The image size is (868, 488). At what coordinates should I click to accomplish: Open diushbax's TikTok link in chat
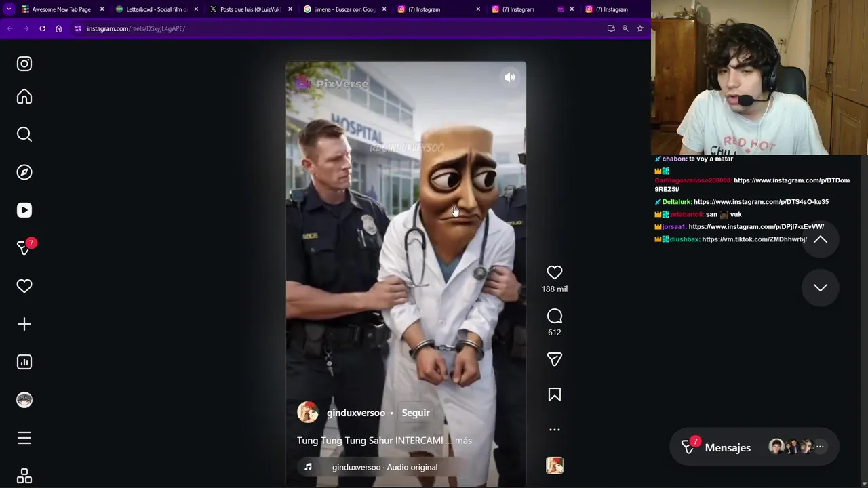coord(754,239)
